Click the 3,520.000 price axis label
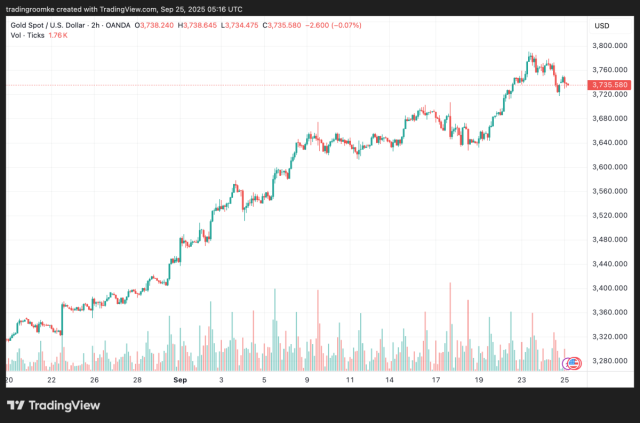The height and width of the screenshot is (423, 640). pyautogui.click(x=610, y=215)
